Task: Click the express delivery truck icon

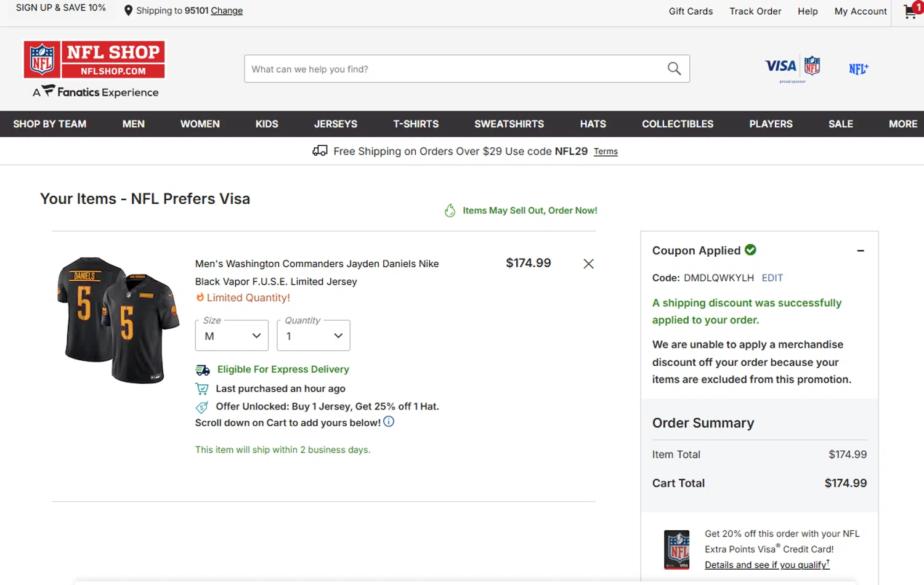Action: click(203, 370)
